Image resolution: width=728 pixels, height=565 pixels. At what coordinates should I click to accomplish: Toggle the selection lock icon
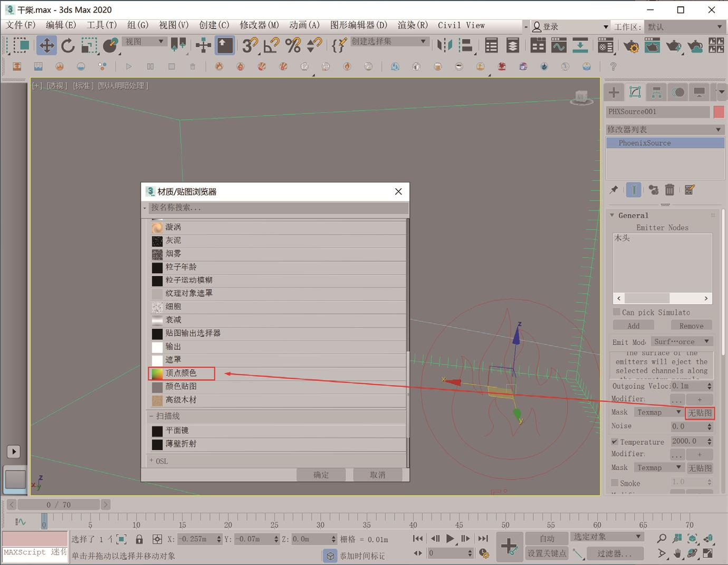(x=139, y=539)
